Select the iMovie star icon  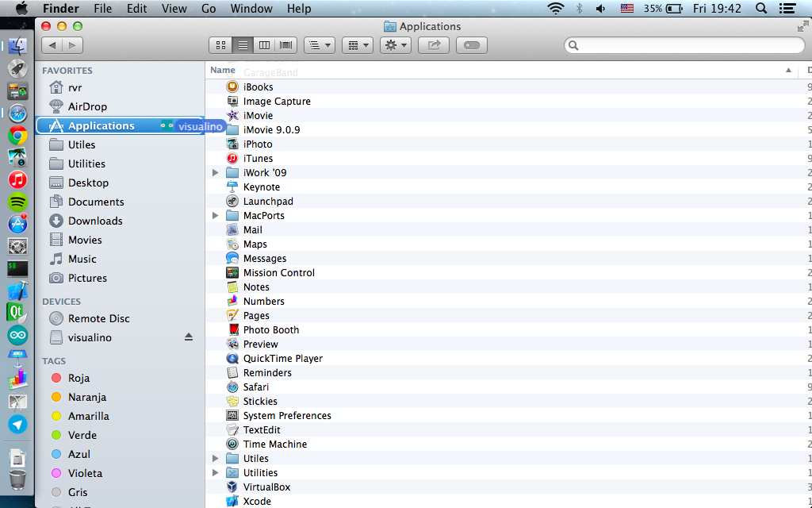(232, 116)
